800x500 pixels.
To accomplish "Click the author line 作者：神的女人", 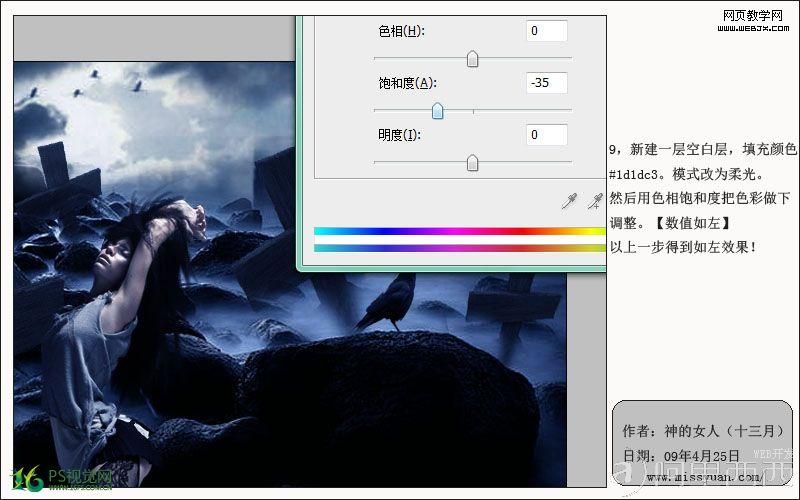I will coord(703,431).
